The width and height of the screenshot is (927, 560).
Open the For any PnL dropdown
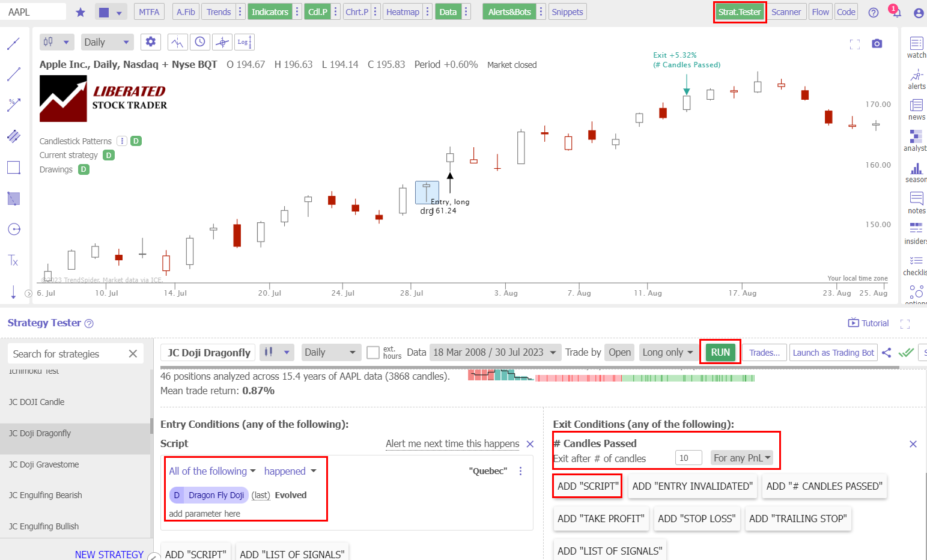coord(742,457)
